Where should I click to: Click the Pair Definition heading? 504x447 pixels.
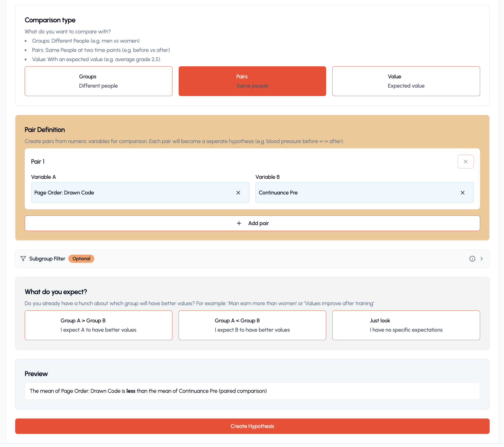click(45, 130)
